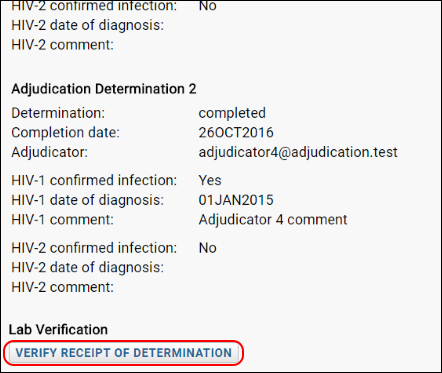Click Verify Receipt of Determination button
This screenshot has height=373, width=442.
coord(124,353)
